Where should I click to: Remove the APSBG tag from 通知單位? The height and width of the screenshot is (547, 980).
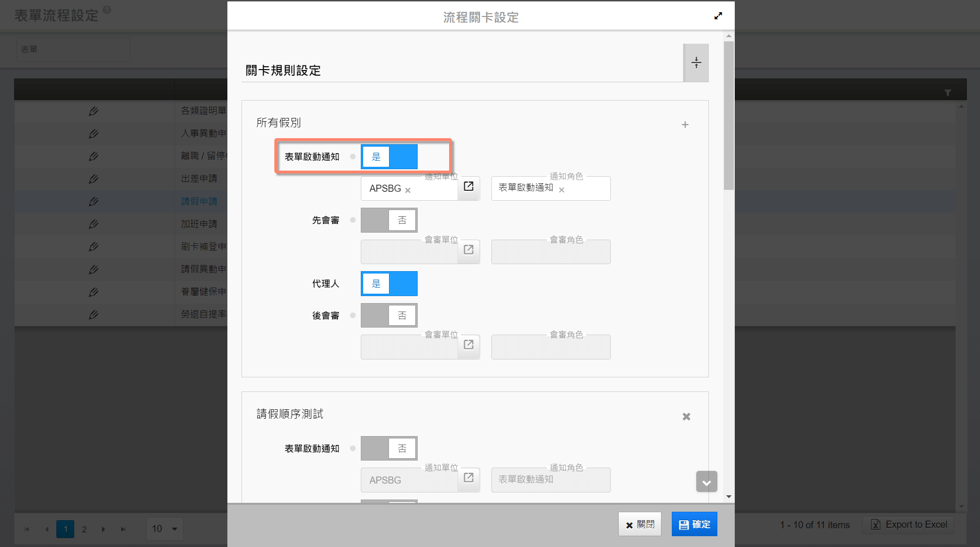coord(408,190)
